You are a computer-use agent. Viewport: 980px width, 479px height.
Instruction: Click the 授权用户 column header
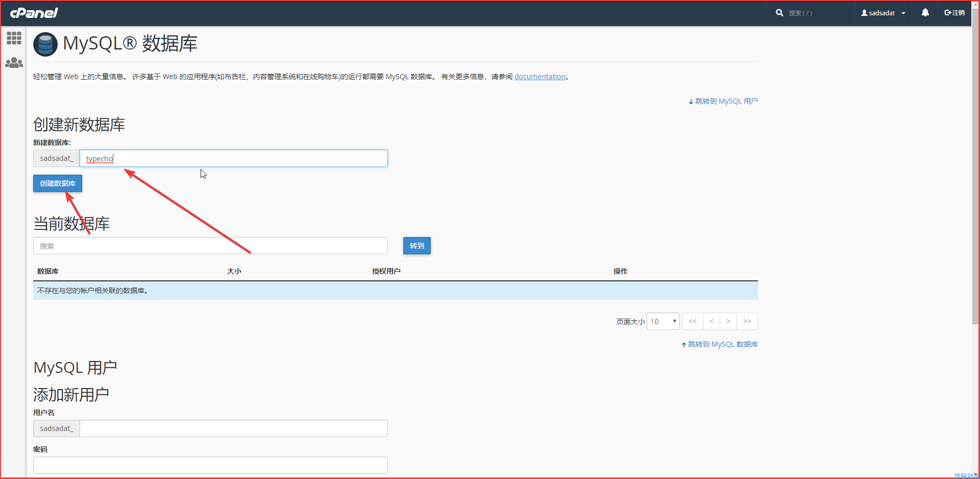(386, 271)
